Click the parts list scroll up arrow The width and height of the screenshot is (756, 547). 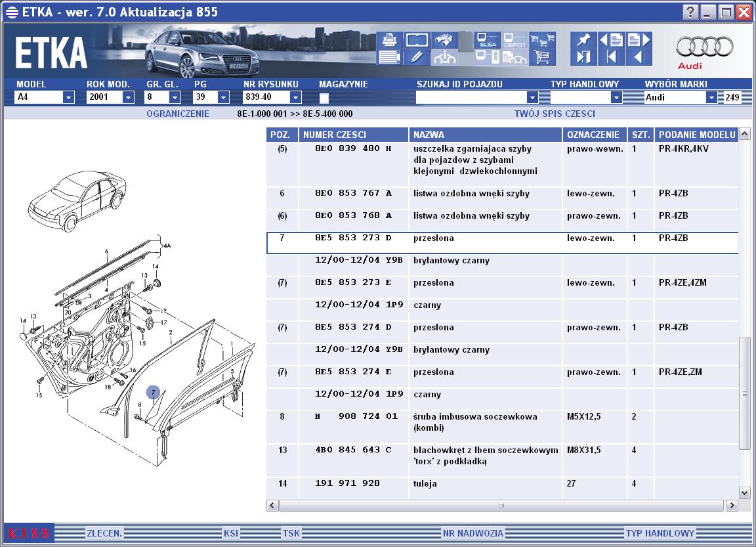click(x=744, y=133)
